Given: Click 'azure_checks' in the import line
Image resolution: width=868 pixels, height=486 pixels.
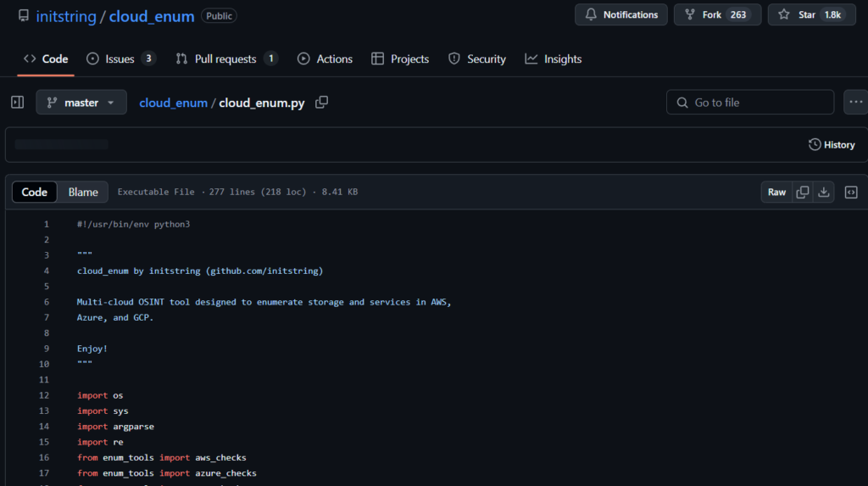Looking at the screenshot, I should click(x=225, y=472).
